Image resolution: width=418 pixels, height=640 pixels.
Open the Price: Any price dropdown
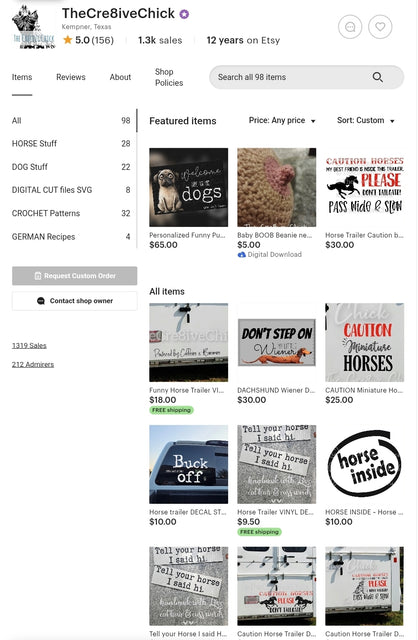point(282,120)
